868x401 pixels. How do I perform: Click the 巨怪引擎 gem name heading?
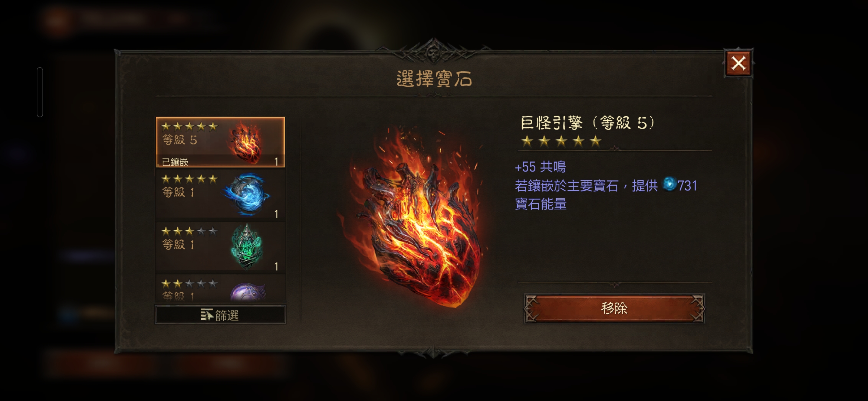tap(552, 123)
